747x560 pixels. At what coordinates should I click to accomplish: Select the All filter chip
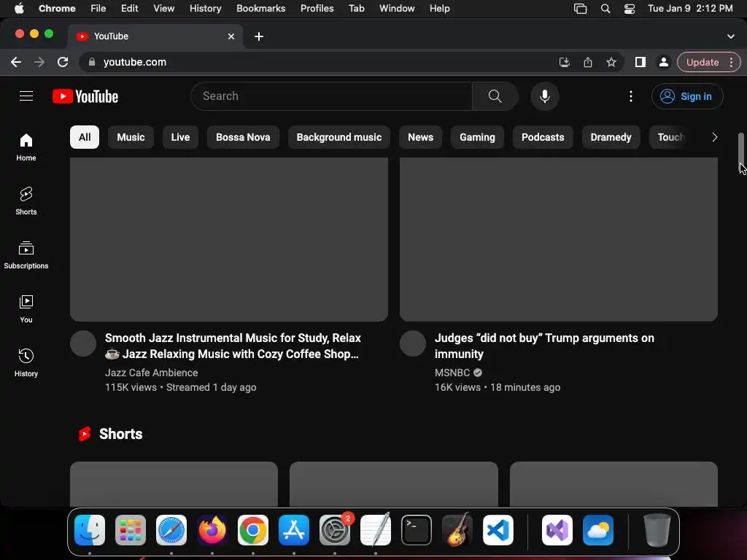(x=85, y=137)
